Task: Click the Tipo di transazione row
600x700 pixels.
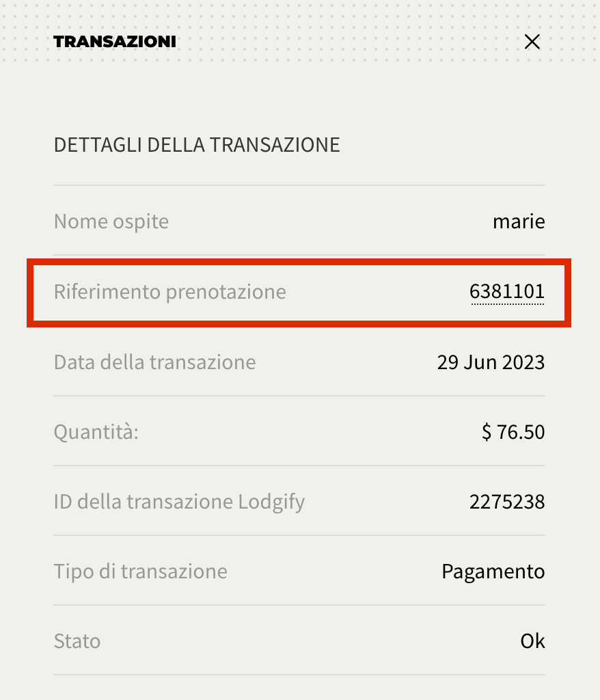Action: pos(299,571)
